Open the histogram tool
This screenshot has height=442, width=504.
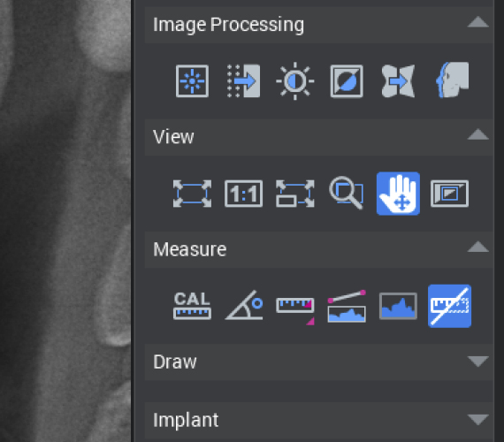click(398, 306)
